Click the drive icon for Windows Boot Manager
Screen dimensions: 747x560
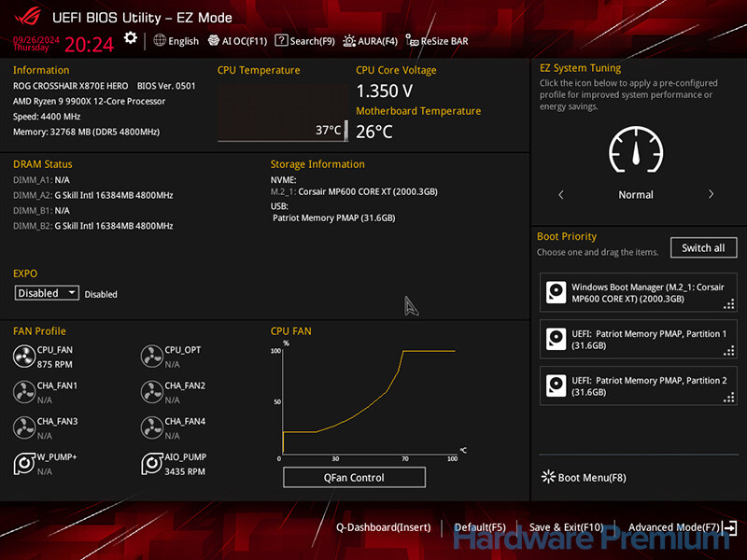click(556, 292)
